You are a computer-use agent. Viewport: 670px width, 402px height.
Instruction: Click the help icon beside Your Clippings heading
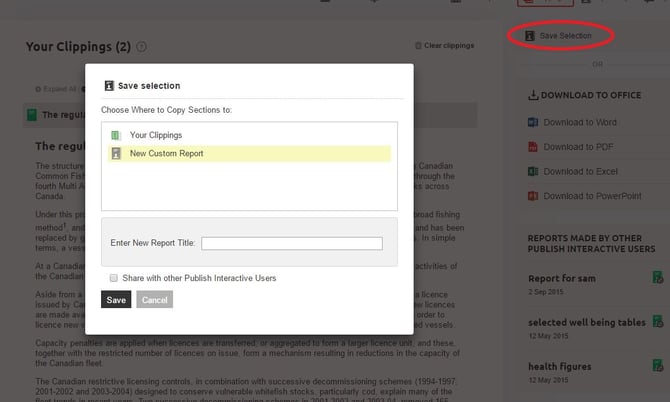tap(141, 47)
